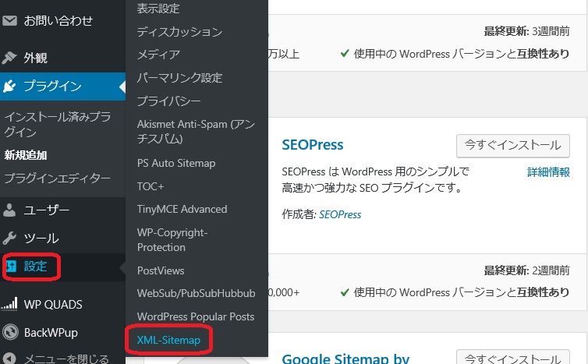
Task: Open 詳細情報 link for SEOPress
Action: (548, 172)
